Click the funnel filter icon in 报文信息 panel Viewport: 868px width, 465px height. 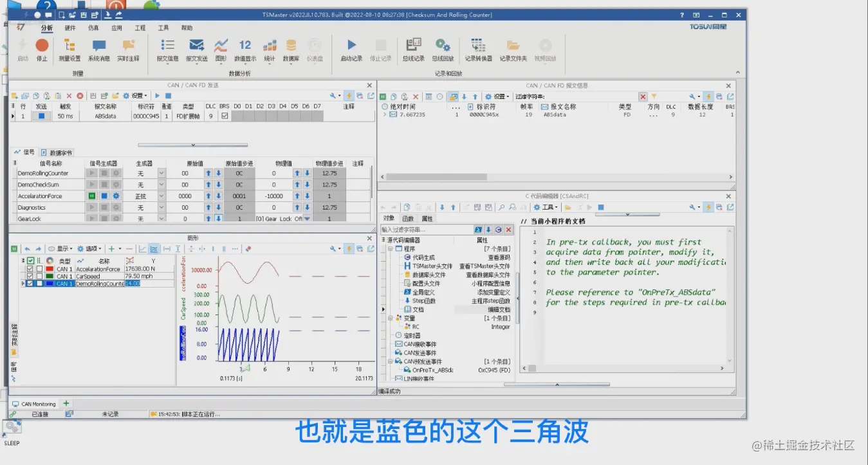coord(653,96)
